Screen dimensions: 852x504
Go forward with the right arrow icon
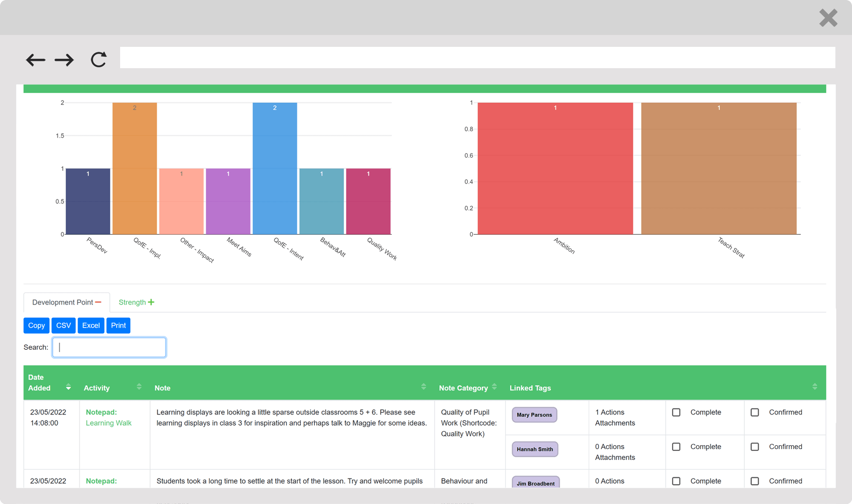coord(64,60)
